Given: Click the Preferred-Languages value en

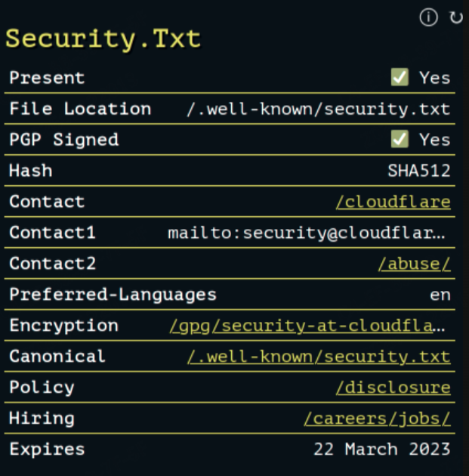Looking at the screenshot, I should (440, 295).
